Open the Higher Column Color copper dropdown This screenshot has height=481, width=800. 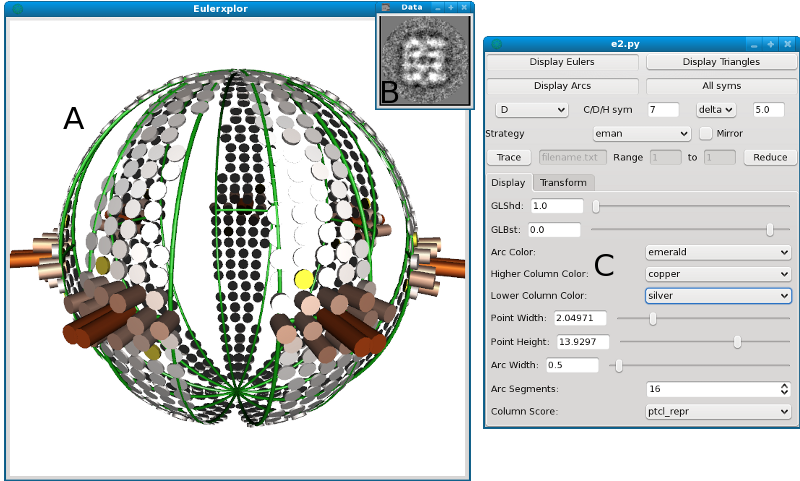718,274
